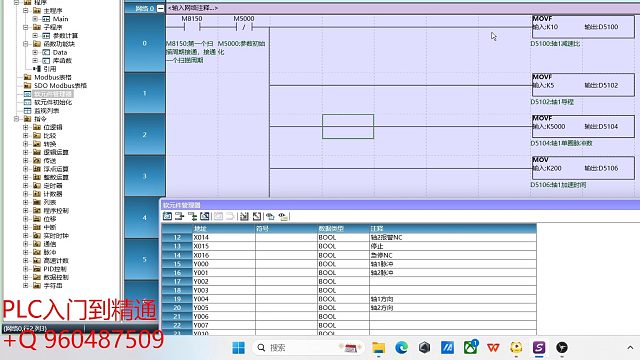Image resolution: width=640 pixels, height=360 pixels.
Task: Expand the Data function block node
Action: (35, 52)
